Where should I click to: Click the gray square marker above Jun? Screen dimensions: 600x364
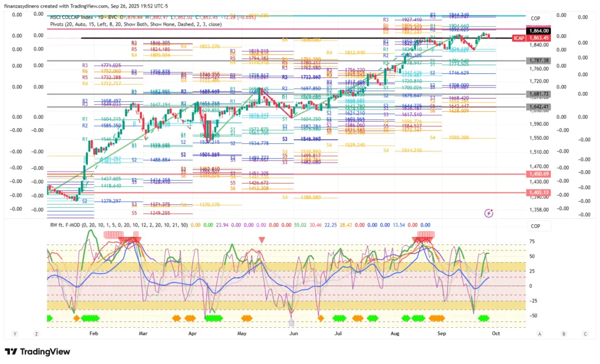(292, 322)
